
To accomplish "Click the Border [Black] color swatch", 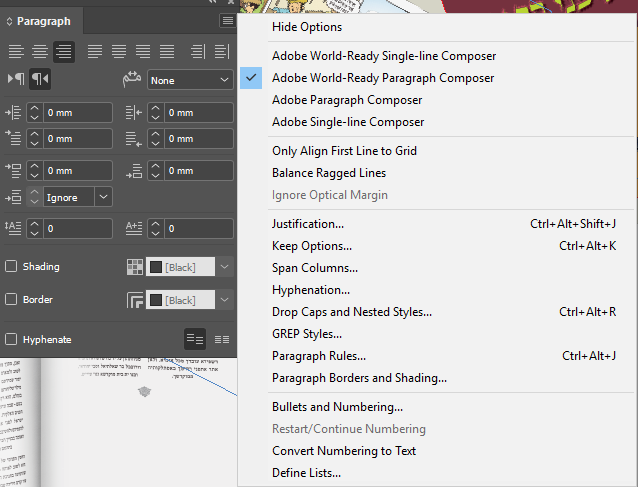I will pyautogui.click(x=157, y=300).
